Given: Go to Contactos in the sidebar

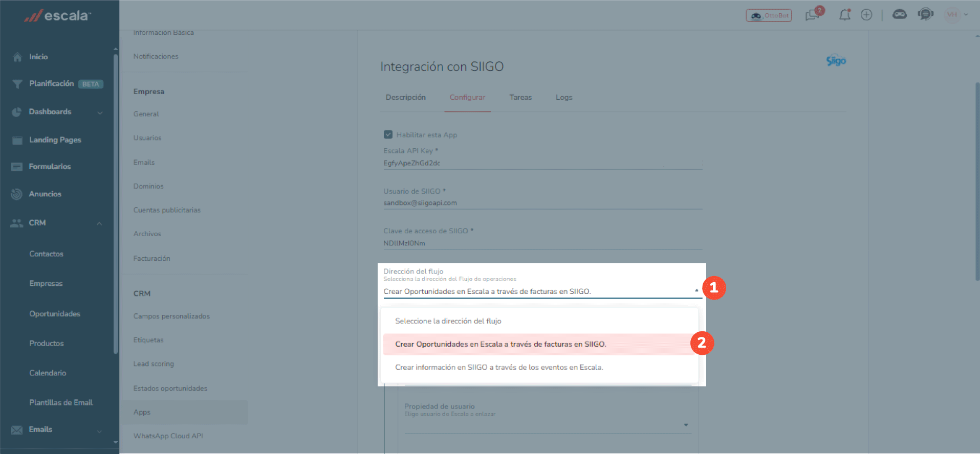Looking at the screenshot, I should coord(47,254).
